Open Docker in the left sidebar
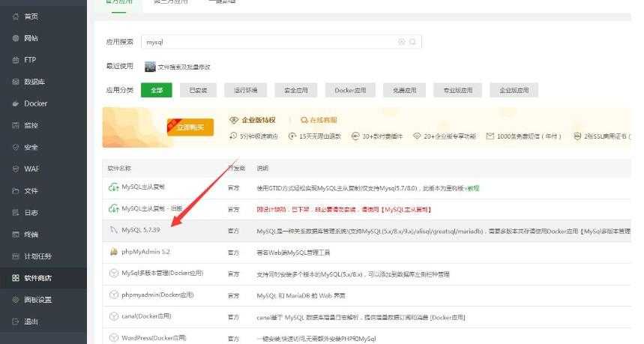Image resolution: width=644 pixels, height=344 pixels. click(x=34, y=103)
